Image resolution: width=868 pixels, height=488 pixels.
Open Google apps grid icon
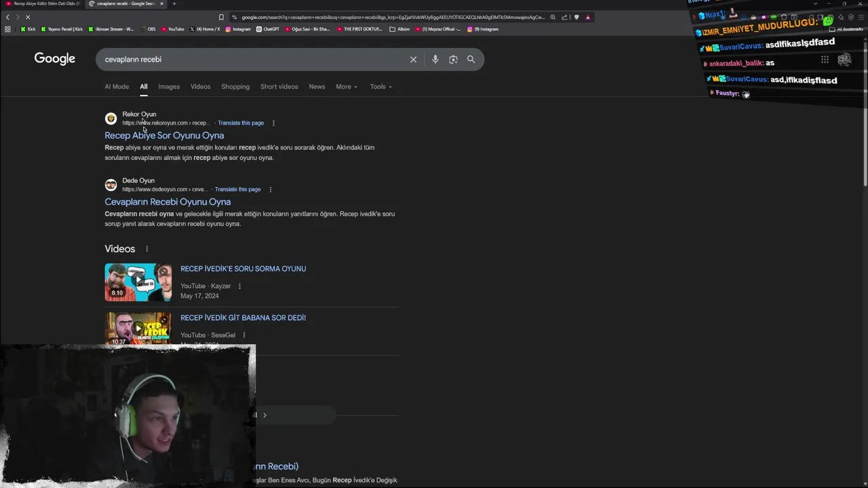pyautogui.click(x=825, y=60)
